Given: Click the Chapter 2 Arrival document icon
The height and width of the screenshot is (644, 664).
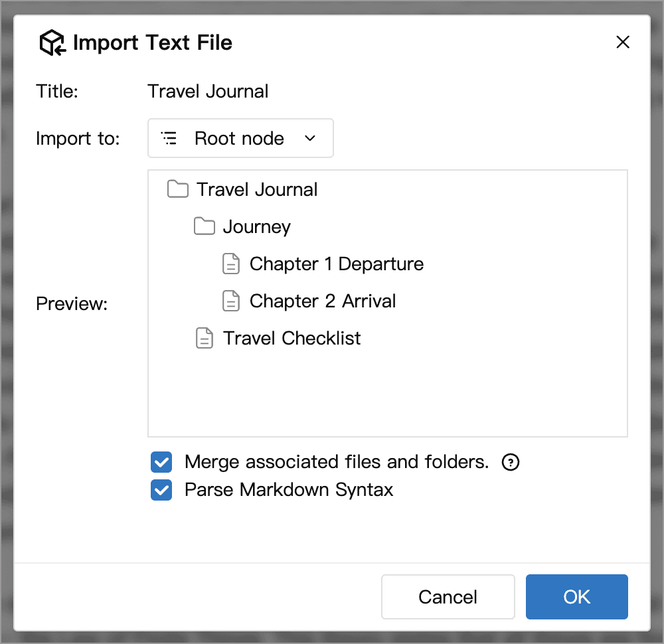Looking at the screenshot, I should tap(231, 301).
